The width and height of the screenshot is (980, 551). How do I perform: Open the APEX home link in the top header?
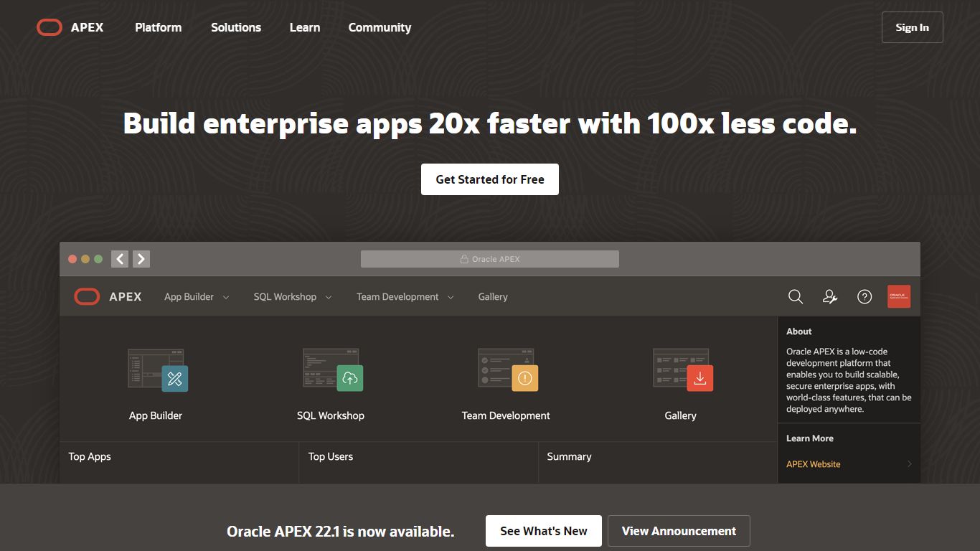pos(87,27)
